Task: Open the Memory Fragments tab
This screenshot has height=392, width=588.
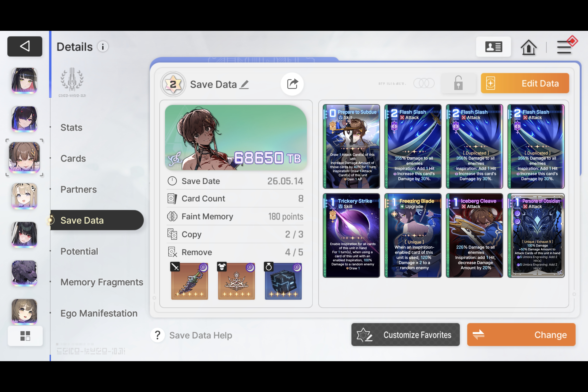Action: pos(102,282)
